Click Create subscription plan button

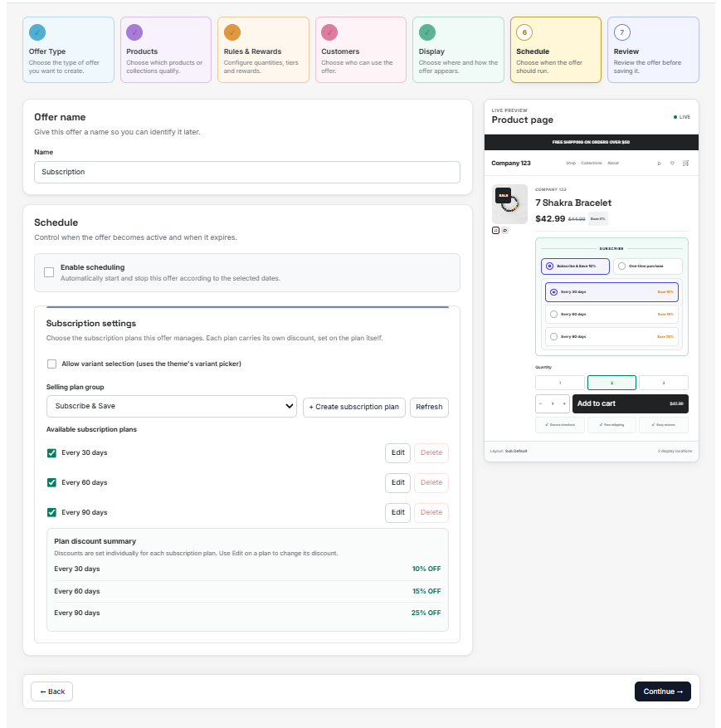tap(354, 408)
